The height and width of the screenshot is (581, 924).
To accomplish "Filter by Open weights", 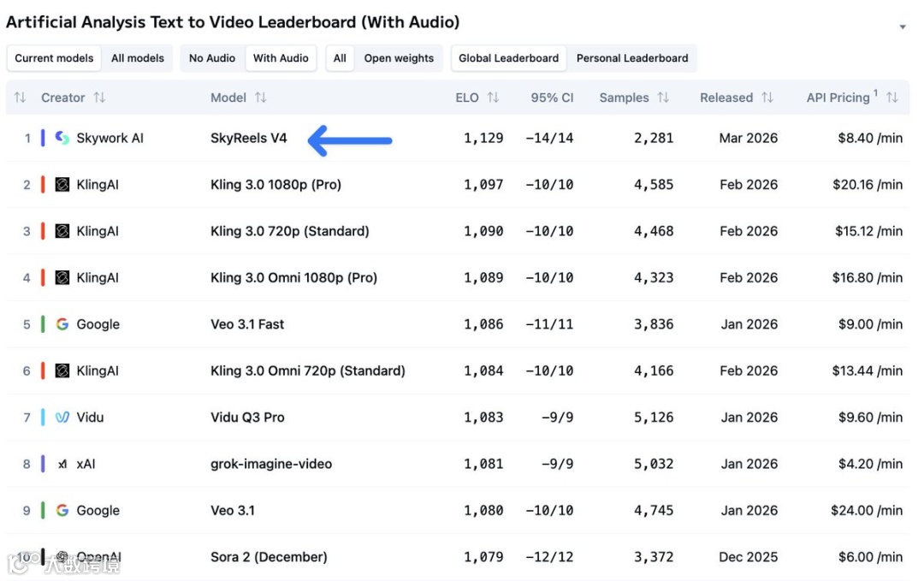I will [399, 58].
